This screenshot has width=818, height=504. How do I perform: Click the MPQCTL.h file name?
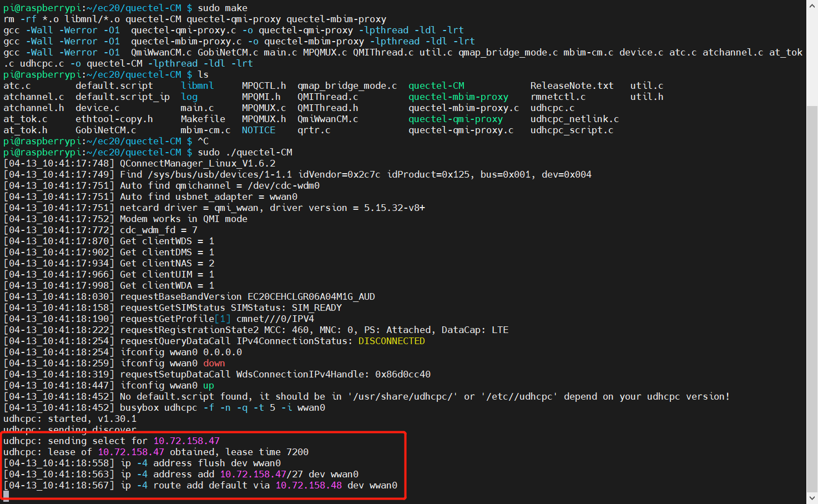[264, 85]
